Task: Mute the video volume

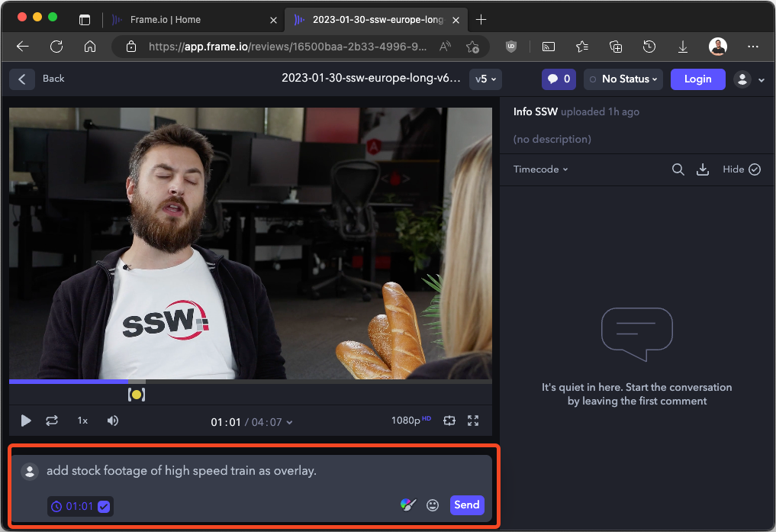Action: tap(113, 421)
